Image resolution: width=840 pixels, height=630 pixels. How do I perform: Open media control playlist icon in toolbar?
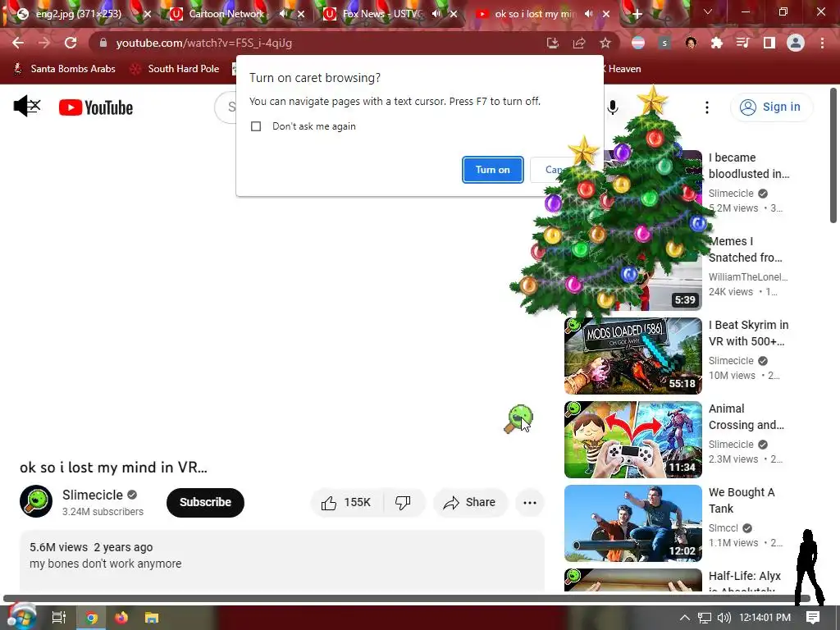[x=742, y=43]
